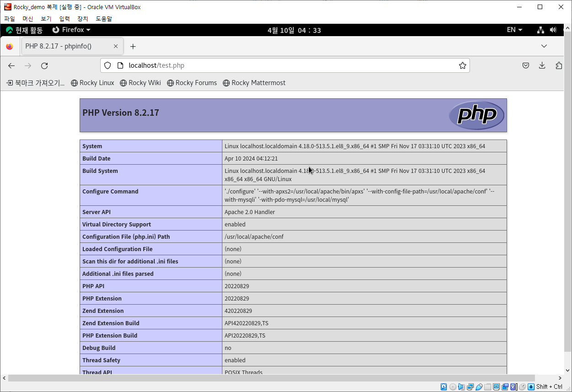Click VirtualBox shared folders status icon
572x392 pixels.
coord(487,387)
